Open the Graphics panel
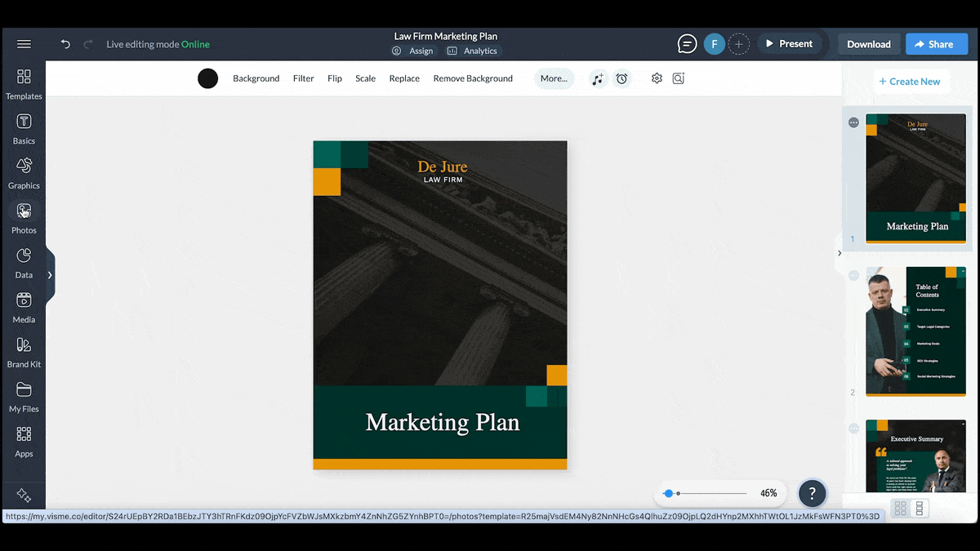This screenshot has height=551, width=980. 24,175
